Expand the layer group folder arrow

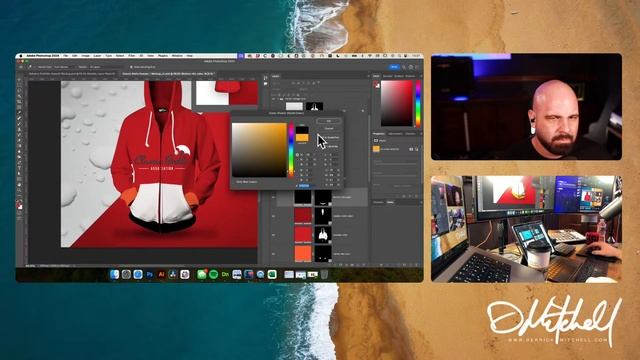coord(278,99)
